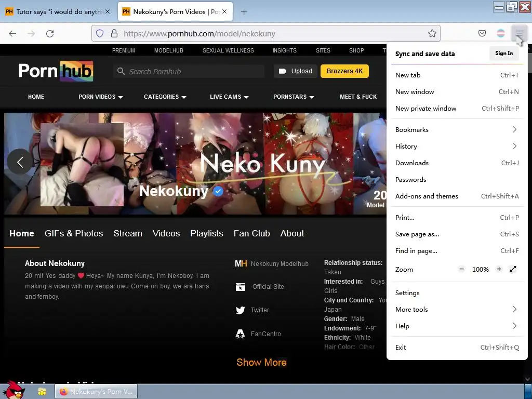Close the Firefox hamburger menu button
Image resolution: width=532 pixels, height=399 pixels.
tap(519, 33)
